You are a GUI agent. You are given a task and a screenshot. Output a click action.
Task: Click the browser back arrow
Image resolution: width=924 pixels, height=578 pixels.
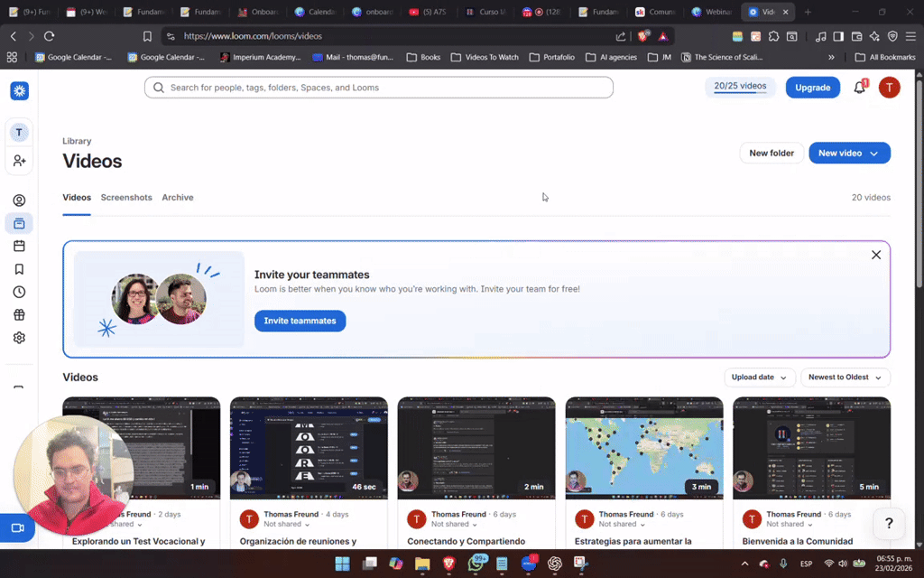(13, 36)
